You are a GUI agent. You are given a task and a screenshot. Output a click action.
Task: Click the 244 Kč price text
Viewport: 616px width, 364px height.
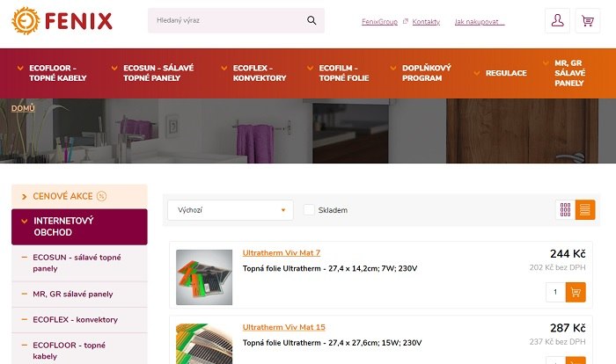pos(568,254)
